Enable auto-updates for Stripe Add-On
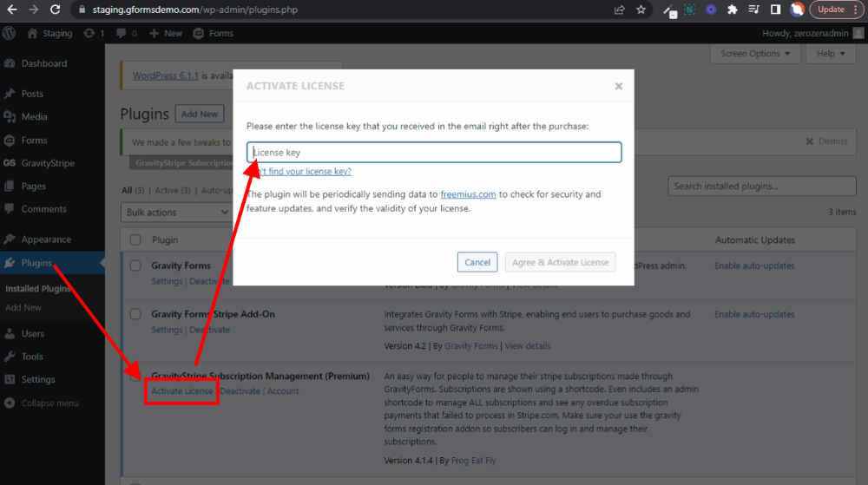This screenshot has height=485, width=868. pyautogui.click(x=754, y=314)
